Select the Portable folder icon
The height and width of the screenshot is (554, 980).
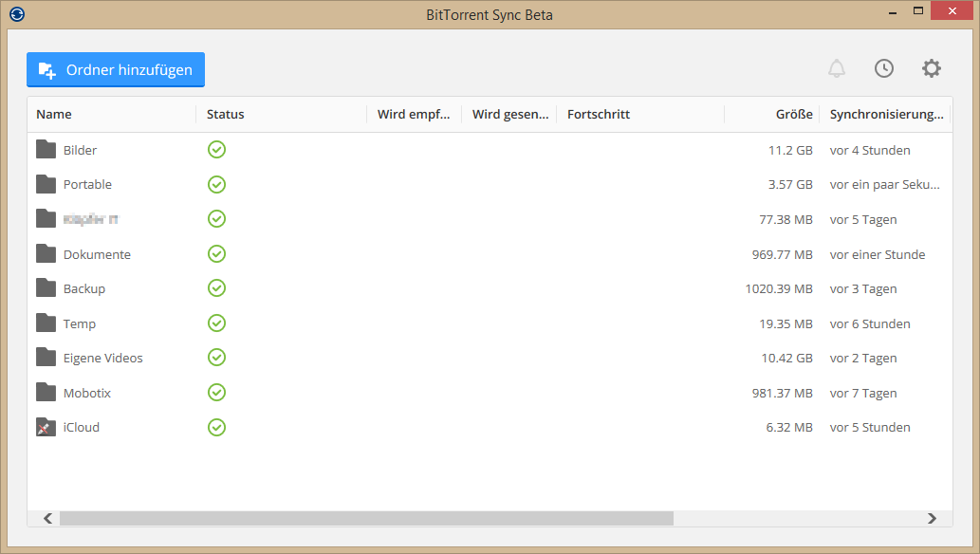pos(46,184)
